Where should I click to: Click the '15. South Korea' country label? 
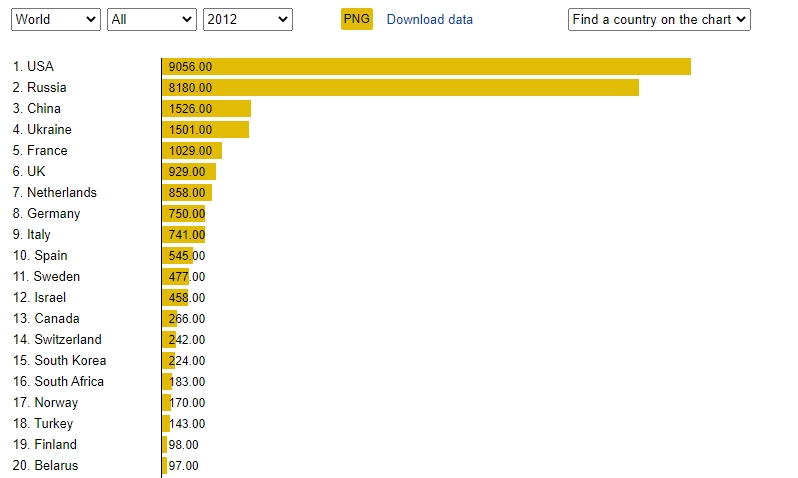pos(60,360)
